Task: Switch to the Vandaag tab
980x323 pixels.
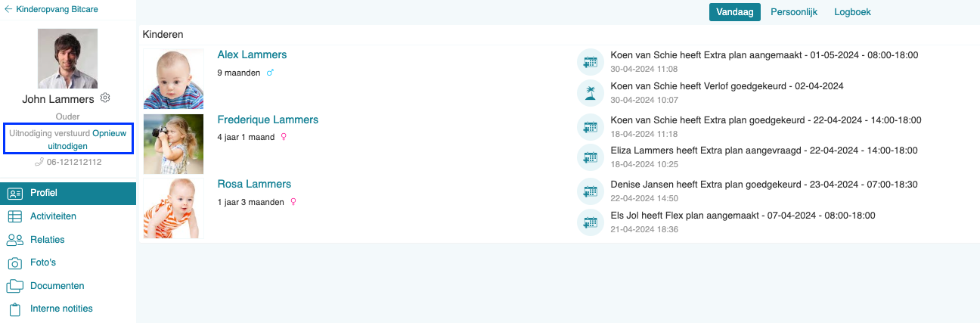Action: 735,12
